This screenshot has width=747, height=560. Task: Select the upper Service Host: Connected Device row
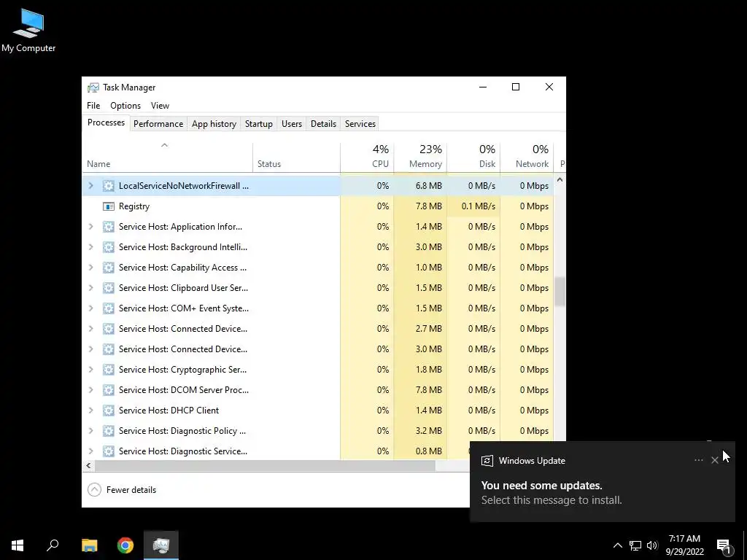pos(318,329)
